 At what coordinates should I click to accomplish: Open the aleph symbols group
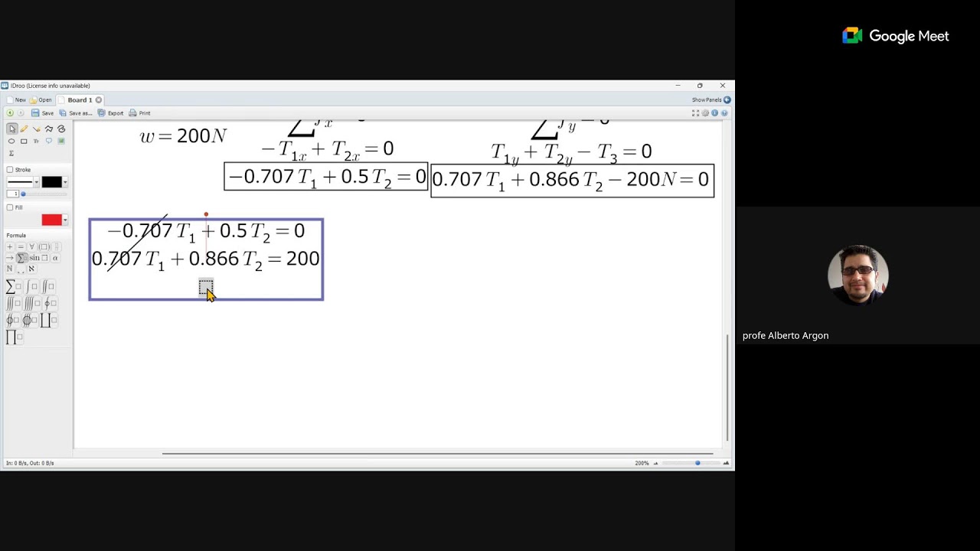click(x=31, y=269)
